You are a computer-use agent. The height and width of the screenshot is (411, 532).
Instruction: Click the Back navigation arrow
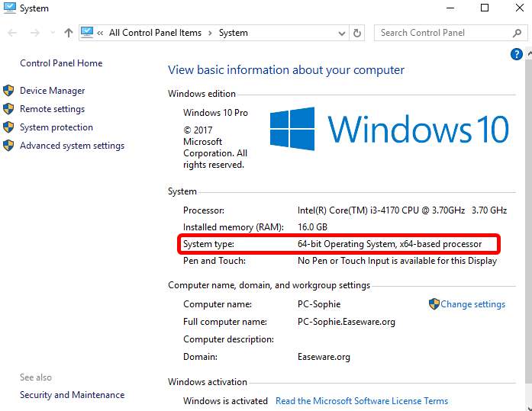(x=12, y=33)
